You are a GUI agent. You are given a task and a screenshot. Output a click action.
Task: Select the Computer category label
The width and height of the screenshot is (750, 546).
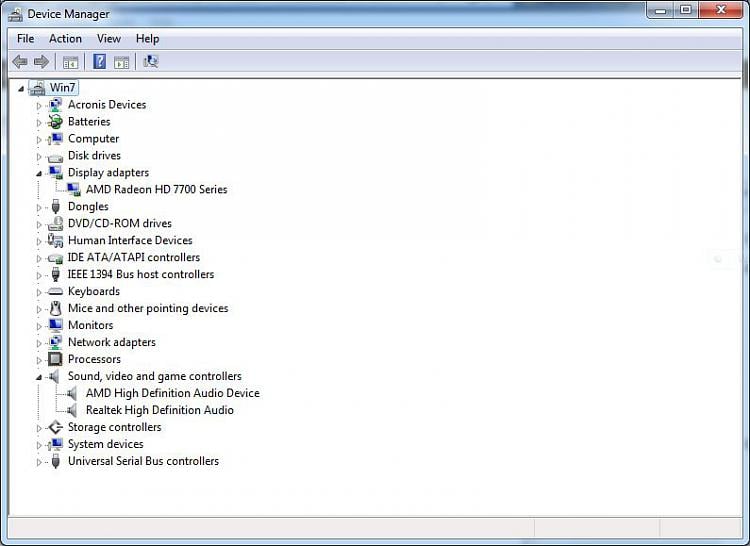pyautogui.click(x=93, y=139)
